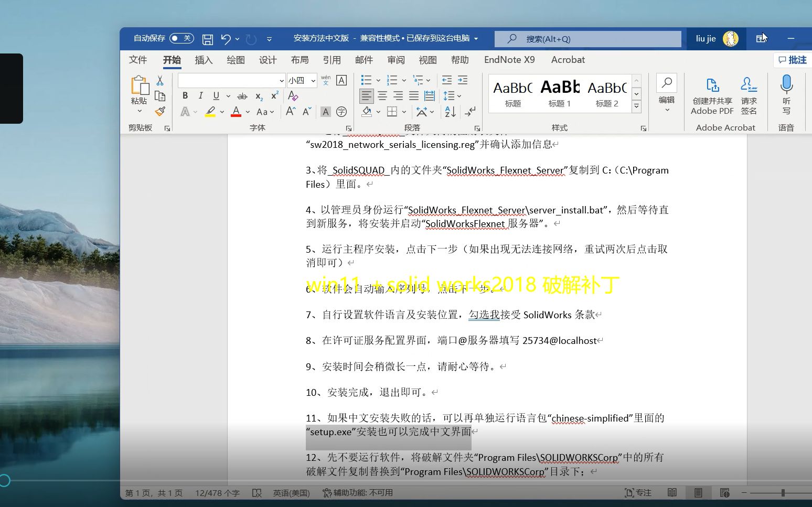The height and width of the screenshot is (507, 812).
Task: Switch to the 布局 (Layout) tab
Action: pos(300,60)
